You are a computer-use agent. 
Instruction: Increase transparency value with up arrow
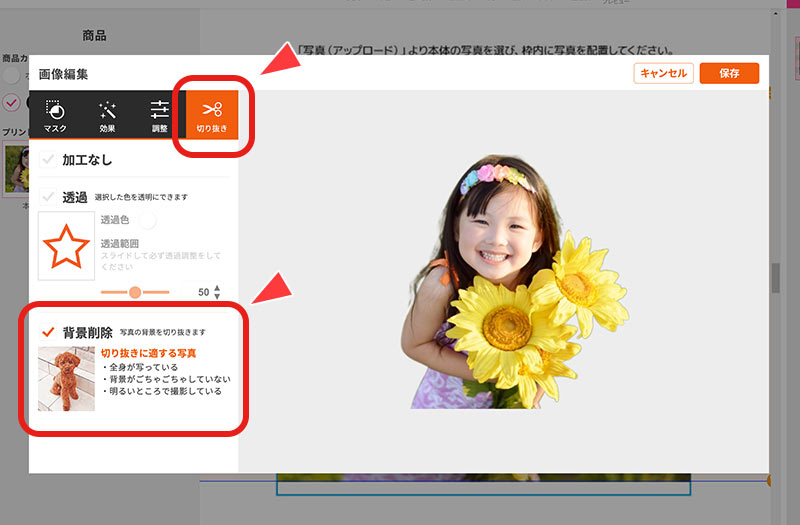point(218,288)
